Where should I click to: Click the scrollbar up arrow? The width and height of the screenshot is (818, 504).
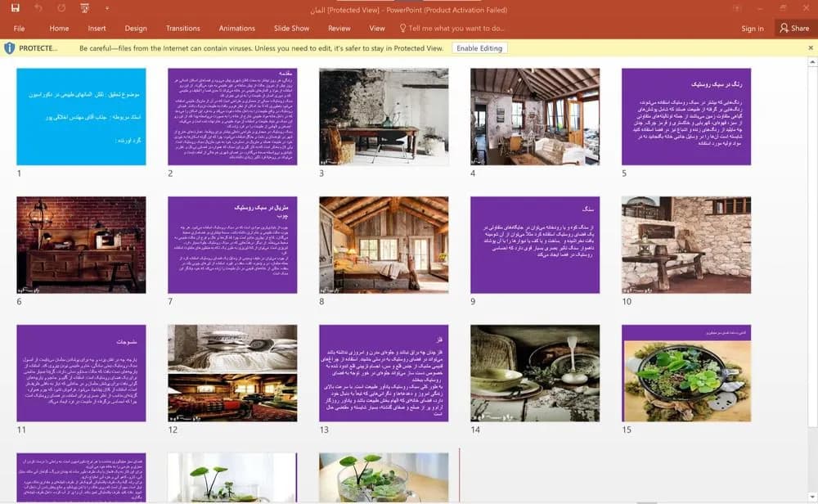click(812, 62)
